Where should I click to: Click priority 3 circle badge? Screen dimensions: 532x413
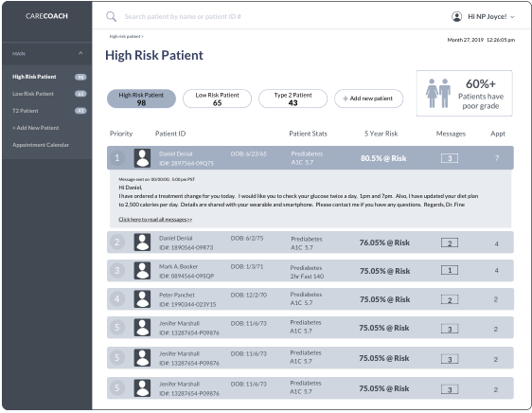(x=117, y=271)
